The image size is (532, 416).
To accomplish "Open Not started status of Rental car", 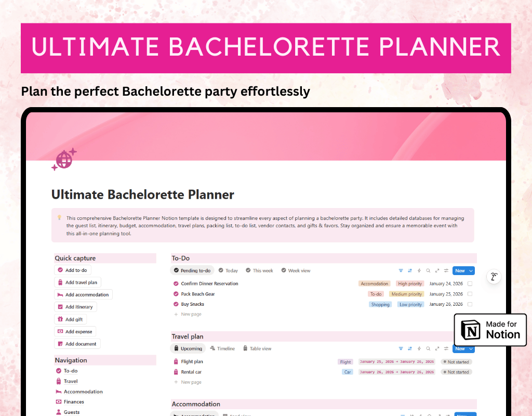I will coord(456,372).
